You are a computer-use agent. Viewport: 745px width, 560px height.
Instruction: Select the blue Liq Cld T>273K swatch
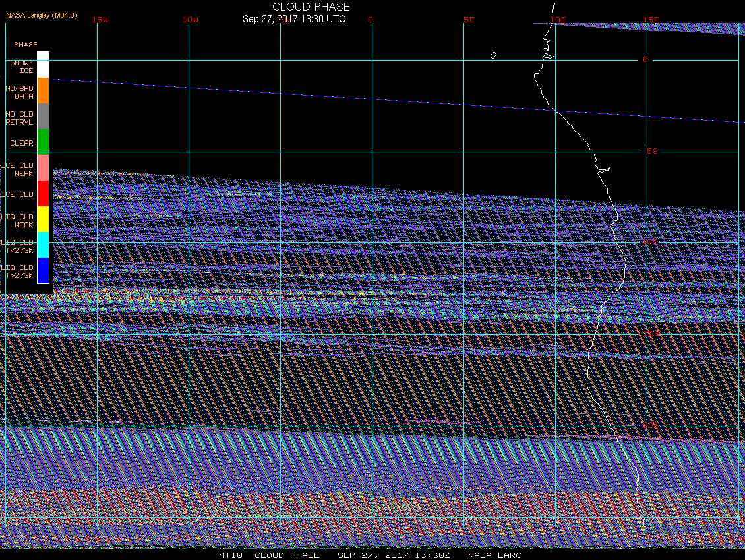(x=44, y=270)
